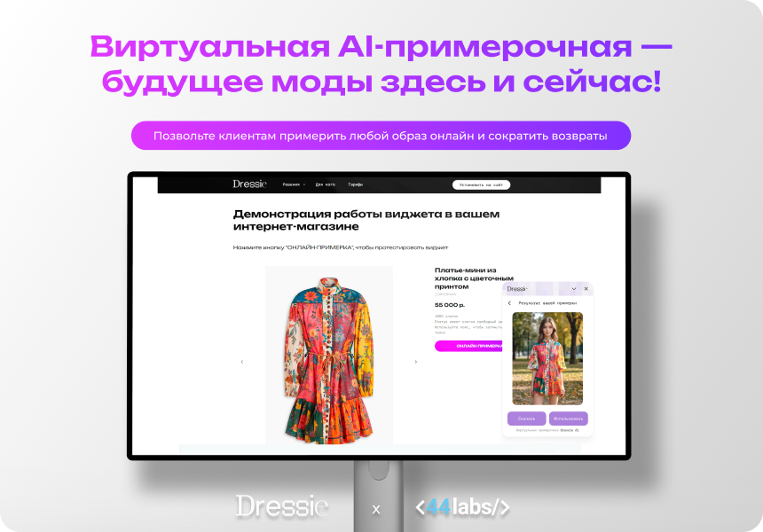Click the ОНЛАЙН-ПРИМЕРКА button

tap(478, 347)
